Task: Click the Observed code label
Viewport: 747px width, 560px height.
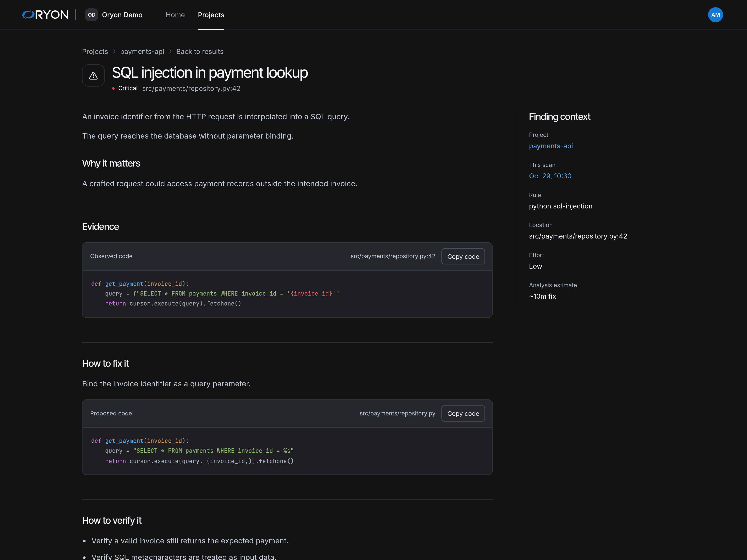Action: [111, 256]
